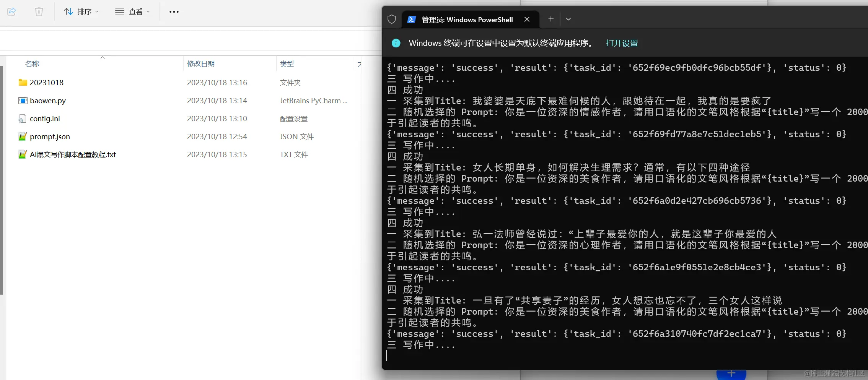The width and height of the screenshot is (868, 380).
Task: Click the 2023/10/18 12:54 date cell
Action: 217,136
